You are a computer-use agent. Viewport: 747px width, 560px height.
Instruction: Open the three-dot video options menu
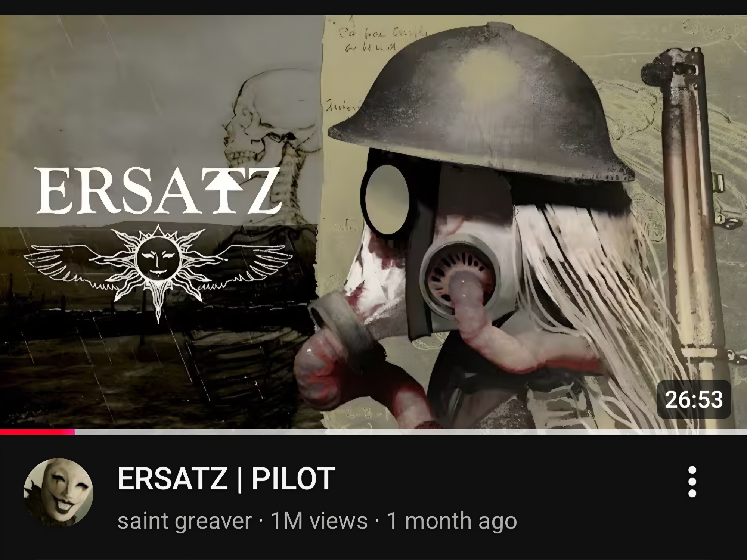[692, 482]
